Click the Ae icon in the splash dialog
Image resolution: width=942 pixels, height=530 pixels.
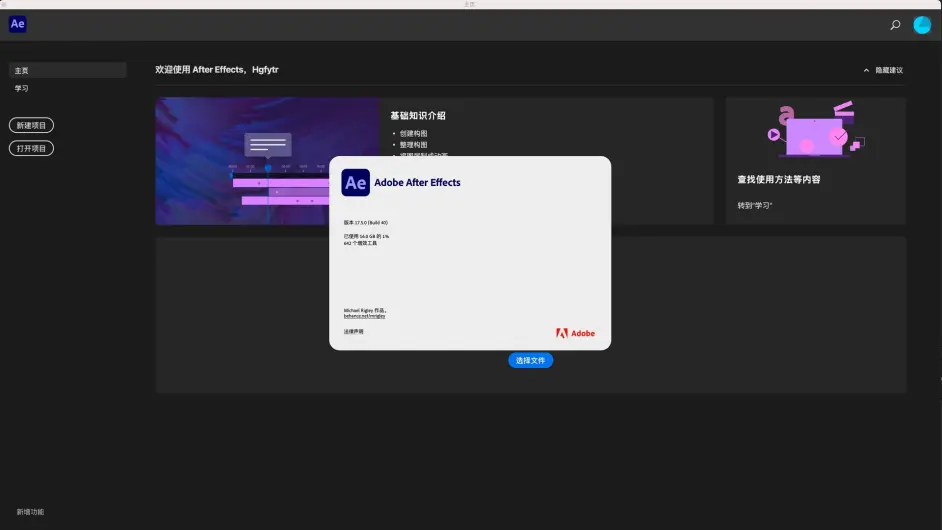click(356, 183)
